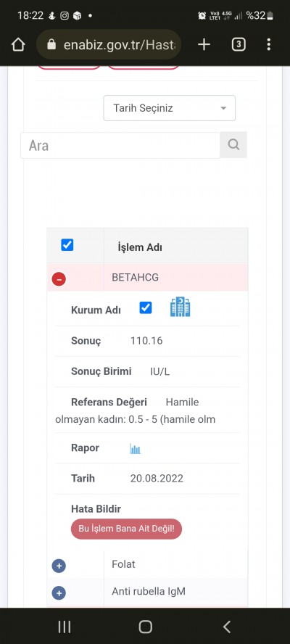The width and height of the screenshot is (290, 644).
Task: Tap the Android back navigation icon
Action: (227, 627)
